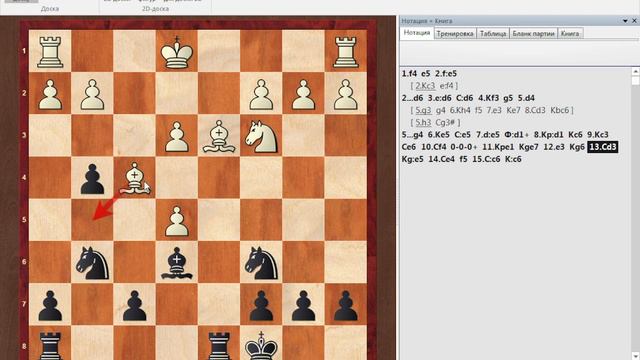Image resolution: width=640 pixels, height=360 pixels.
Task: Select the black rook on a8
Action: (x=50, y=345)
